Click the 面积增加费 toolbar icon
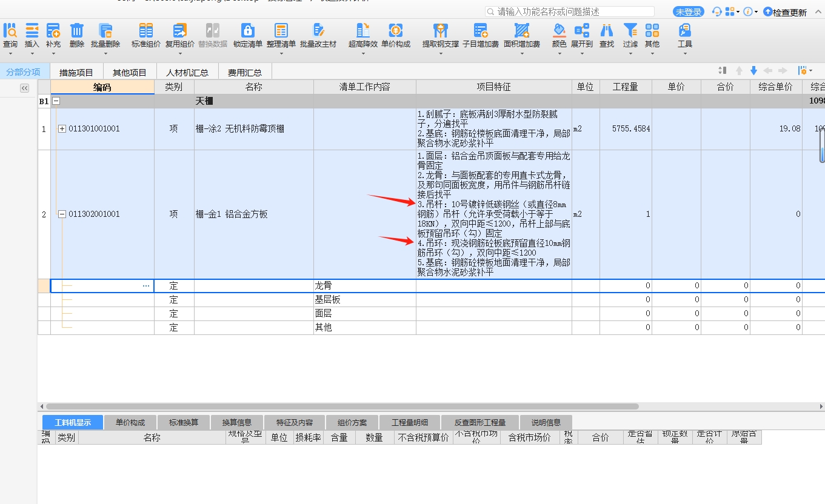 click(x=521, y=30)
